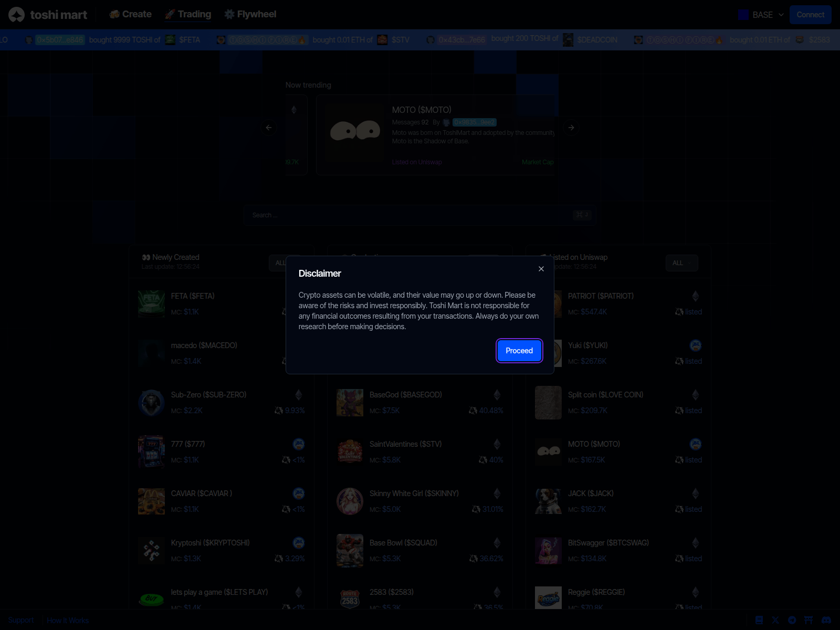Click the Ethereum icon on the BaseGod row
The image size is (840, 630).
tap(497, 395)
